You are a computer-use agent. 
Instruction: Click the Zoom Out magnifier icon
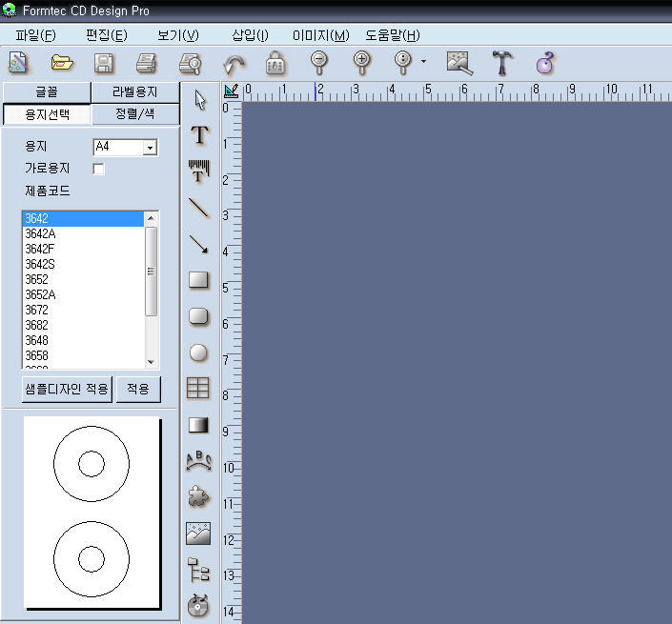click(x=319, y=63)
